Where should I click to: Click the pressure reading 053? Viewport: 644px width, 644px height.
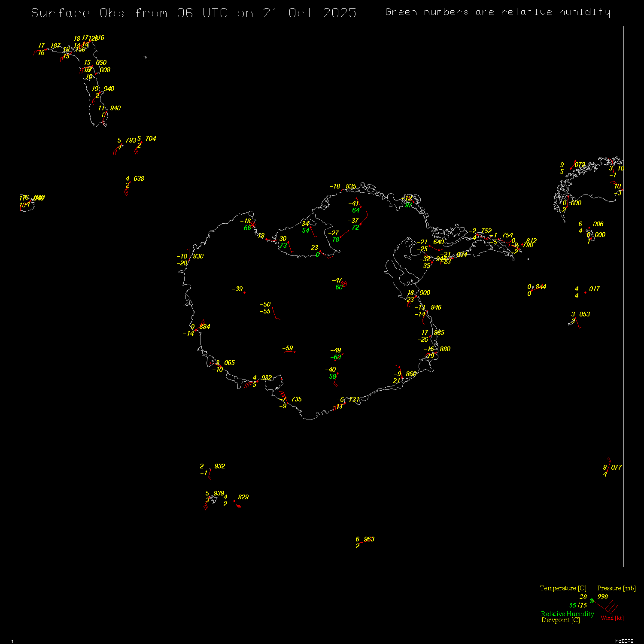[584, 314]
